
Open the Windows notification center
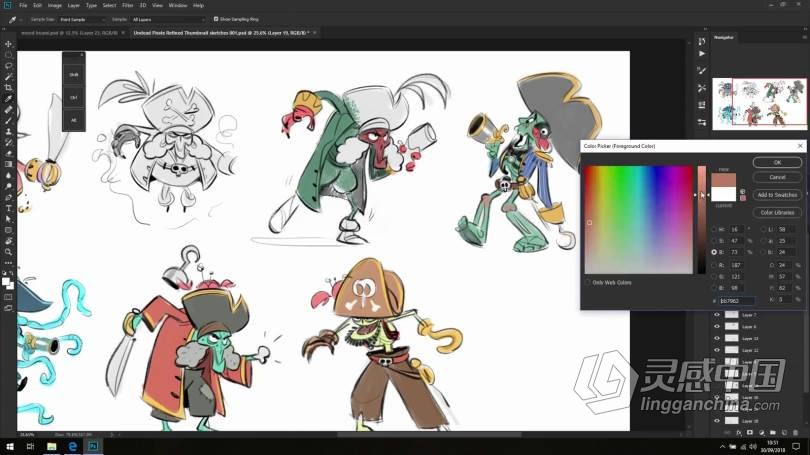click(796, 446)
